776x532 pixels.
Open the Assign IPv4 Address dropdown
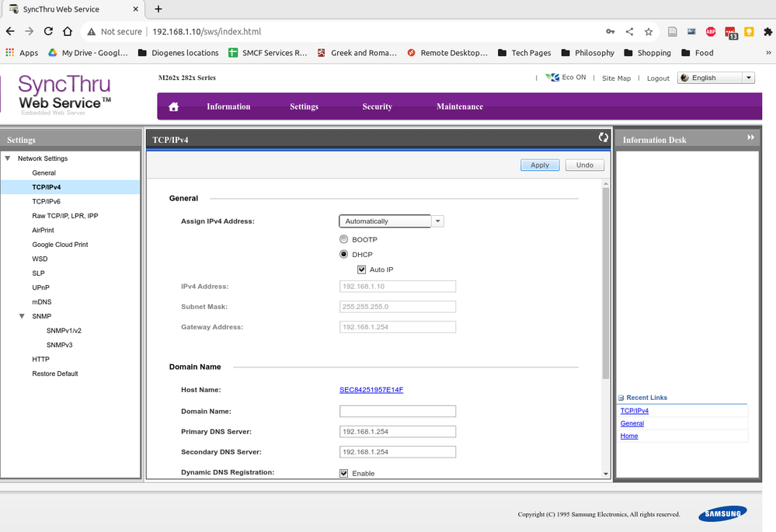(391, 221)
